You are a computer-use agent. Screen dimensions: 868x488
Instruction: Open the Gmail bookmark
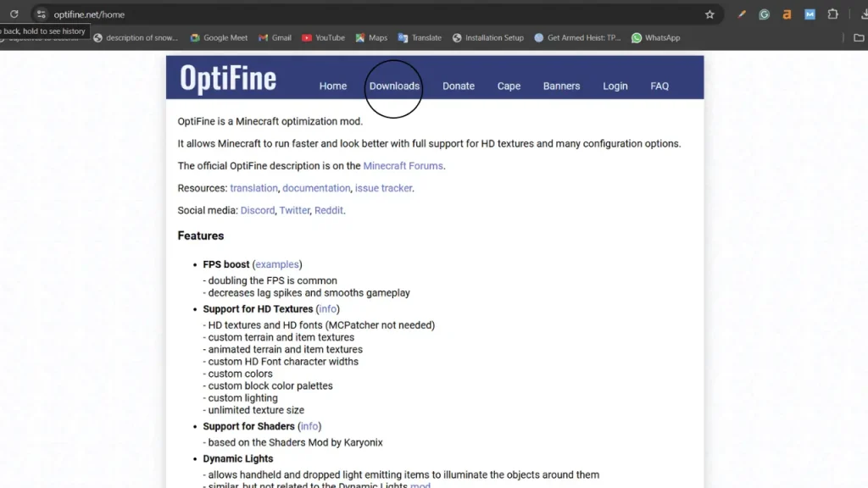point(275,37)
